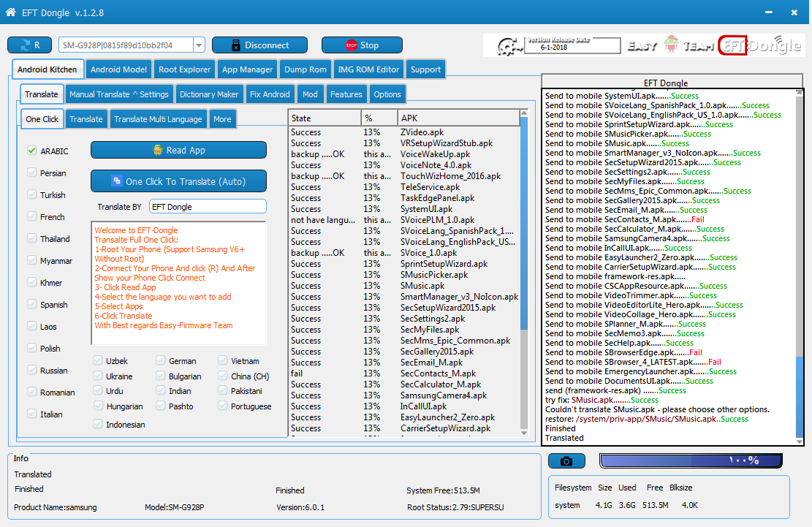Enable the Persian checkbox

pyautogui.click(x=32, y=173)
